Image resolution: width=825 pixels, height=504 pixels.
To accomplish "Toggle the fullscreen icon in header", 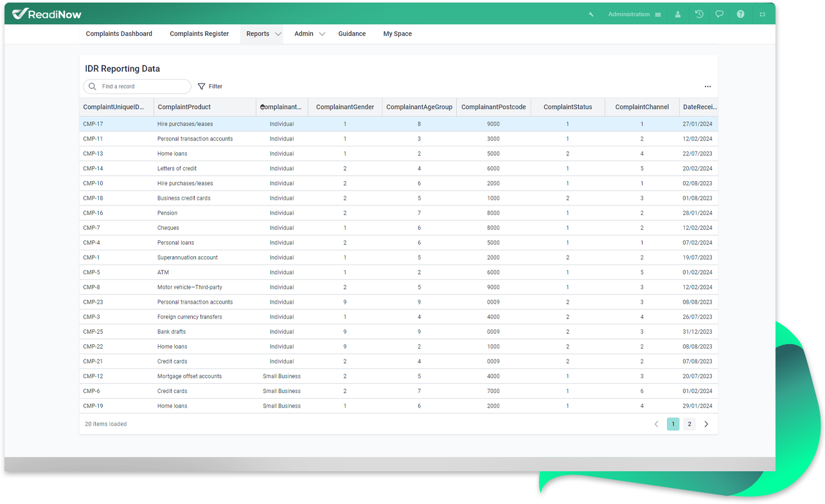I will (x=763, y=14).
